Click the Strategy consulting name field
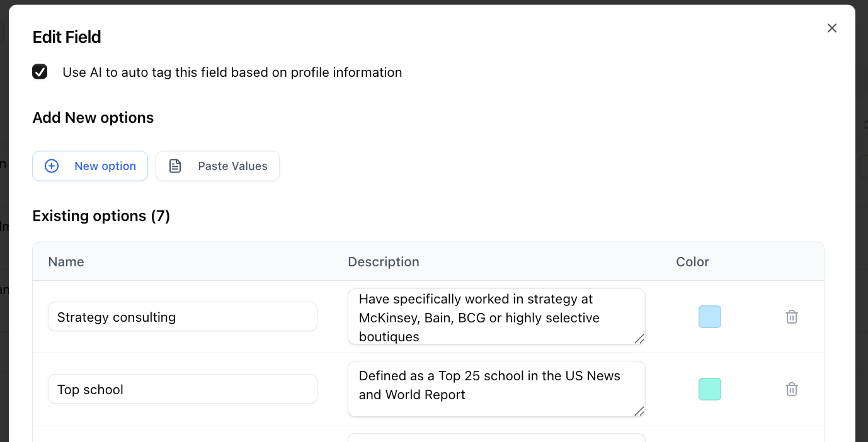Screen dimensions: 868x442 (183, 317)
